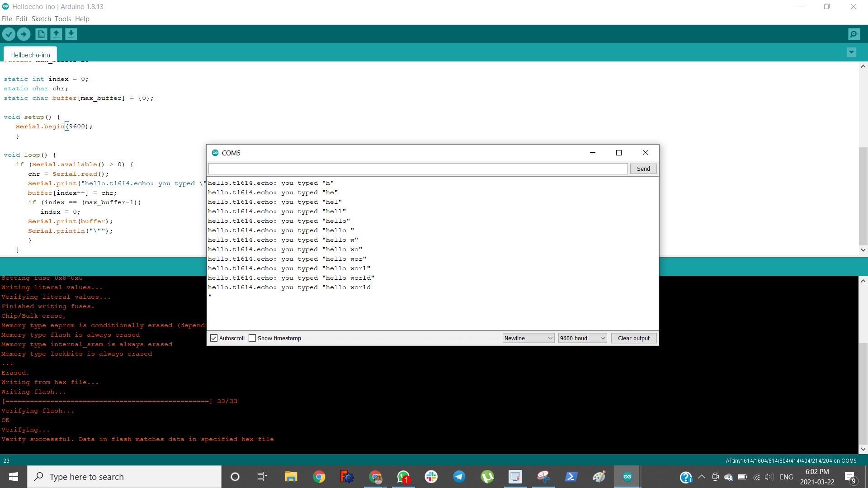Open the Edit menu
This screenshot has height=488, width=868.
(22, 19)
